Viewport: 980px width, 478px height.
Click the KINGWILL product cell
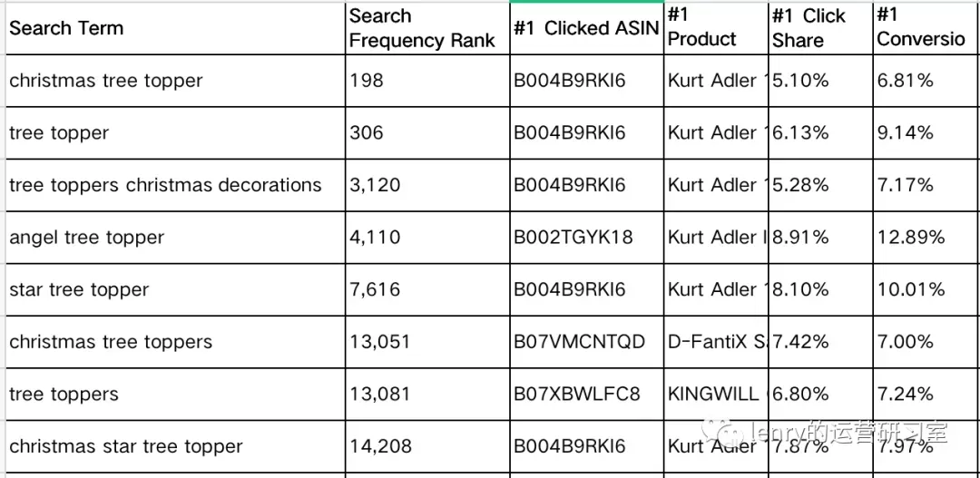(716, 395)
